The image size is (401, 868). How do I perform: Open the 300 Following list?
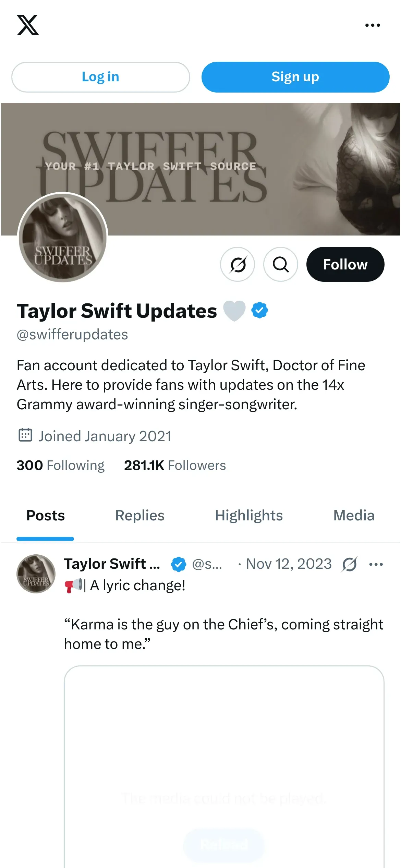[x=61, y=466]
